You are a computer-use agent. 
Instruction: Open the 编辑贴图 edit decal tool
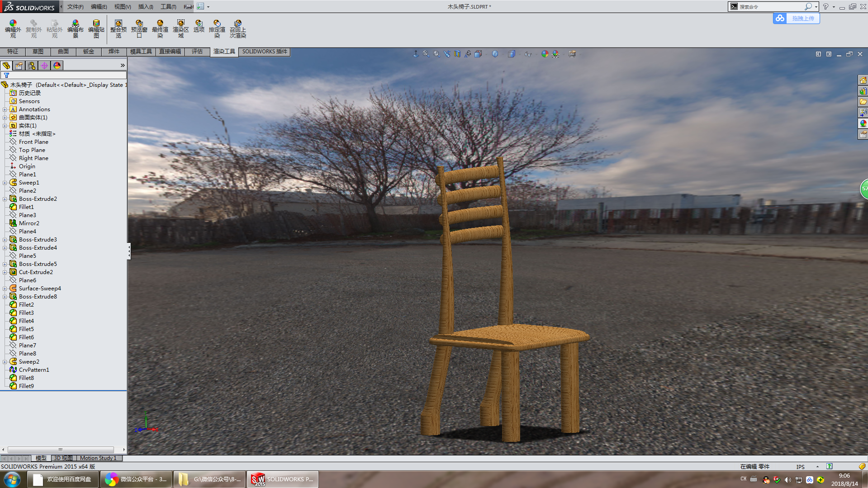tap(96, 28)
